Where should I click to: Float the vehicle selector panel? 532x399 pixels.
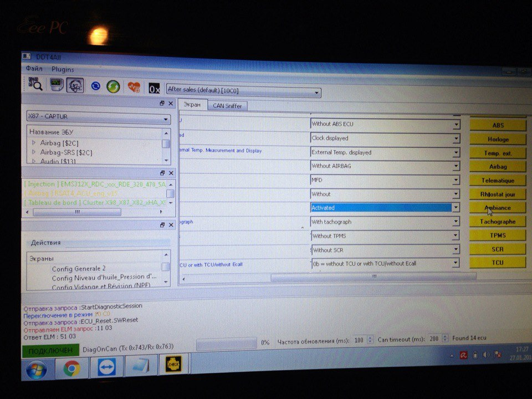pos(162,103)
